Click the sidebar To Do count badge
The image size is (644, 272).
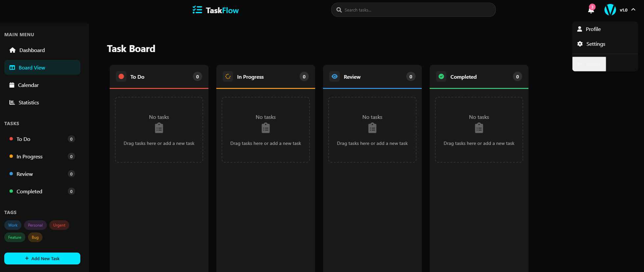coord(71,139)
